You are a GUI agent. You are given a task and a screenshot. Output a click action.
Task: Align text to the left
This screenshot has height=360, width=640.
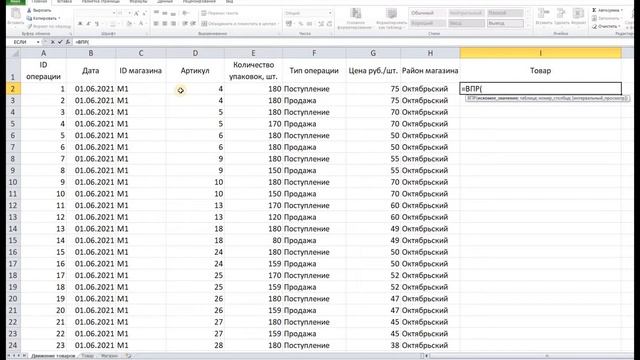click(156, 24)
